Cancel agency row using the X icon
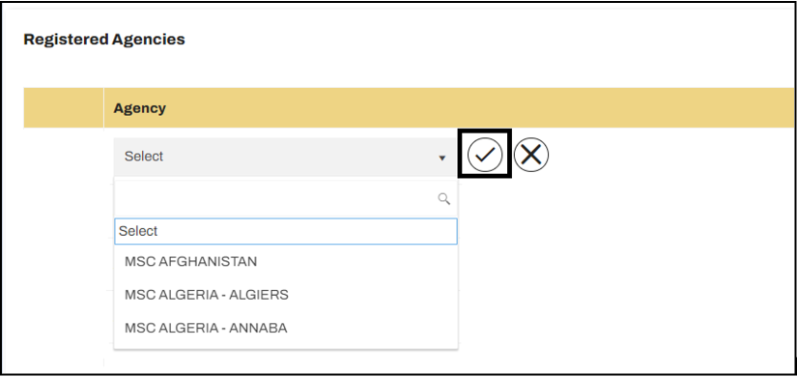This screenshot has height=377, width=797. (x=531, y=154)
